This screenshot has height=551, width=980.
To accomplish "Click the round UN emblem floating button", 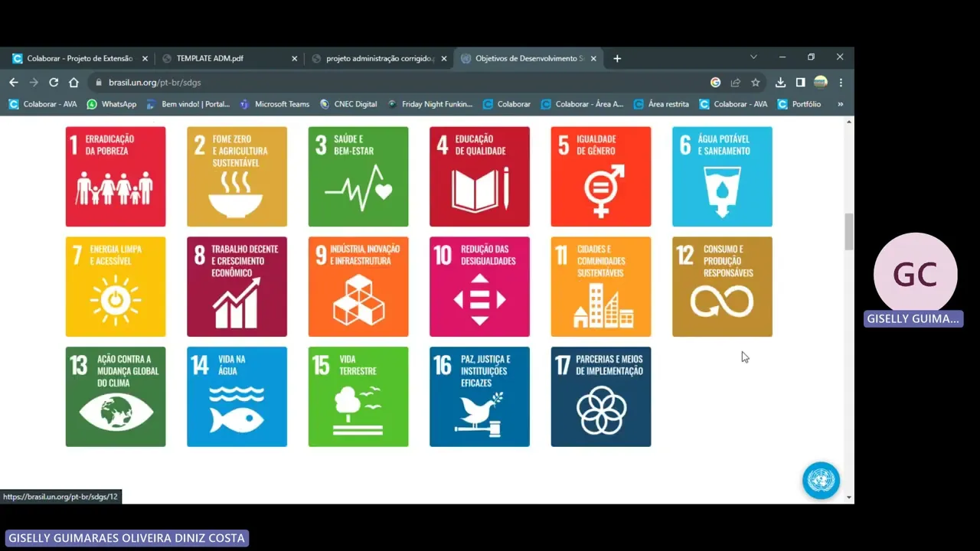I will (821, 481).
